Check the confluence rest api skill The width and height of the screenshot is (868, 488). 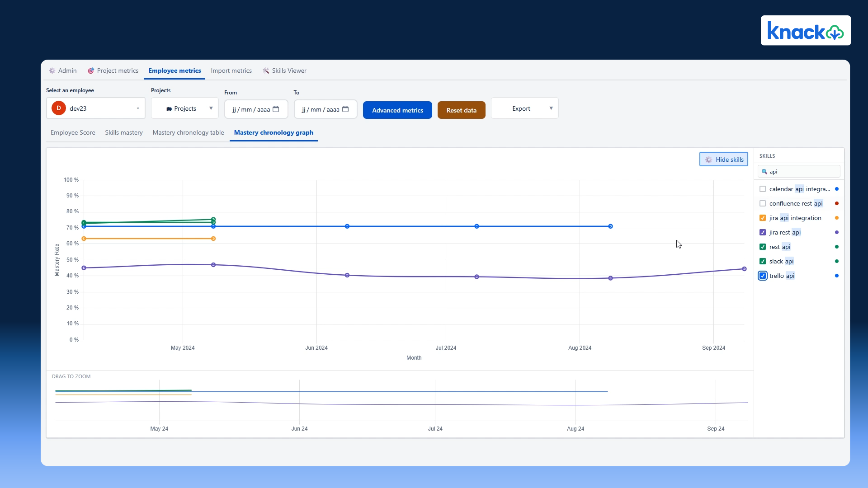763,203
